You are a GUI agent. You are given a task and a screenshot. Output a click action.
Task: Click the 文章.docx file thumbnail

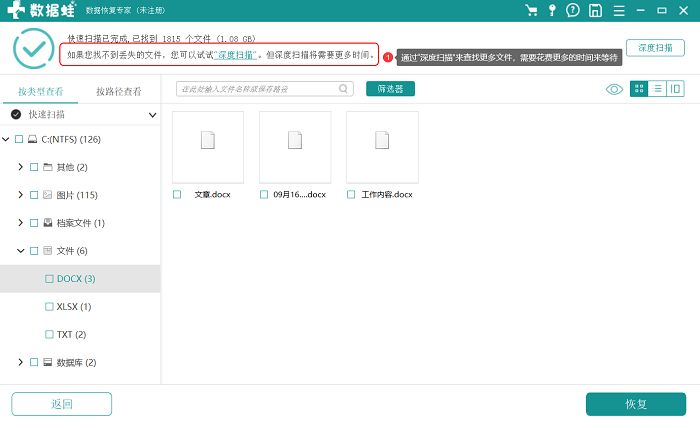[208, 147]
